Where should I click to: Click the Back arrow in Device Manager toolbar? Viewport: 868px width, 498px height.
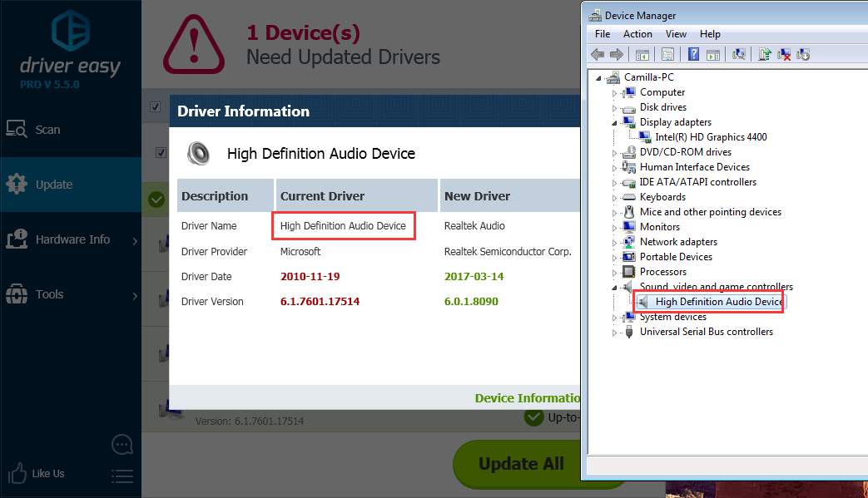pyautogui.click(x=598, y=54)
